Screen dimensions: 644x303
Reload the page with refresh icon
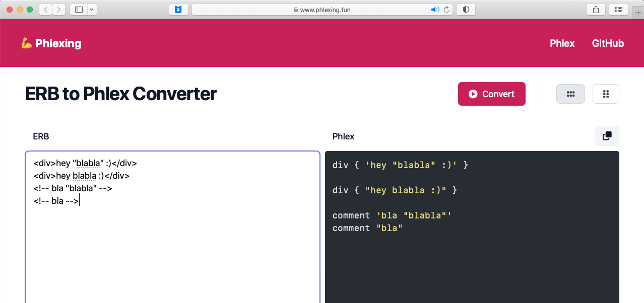446,10
